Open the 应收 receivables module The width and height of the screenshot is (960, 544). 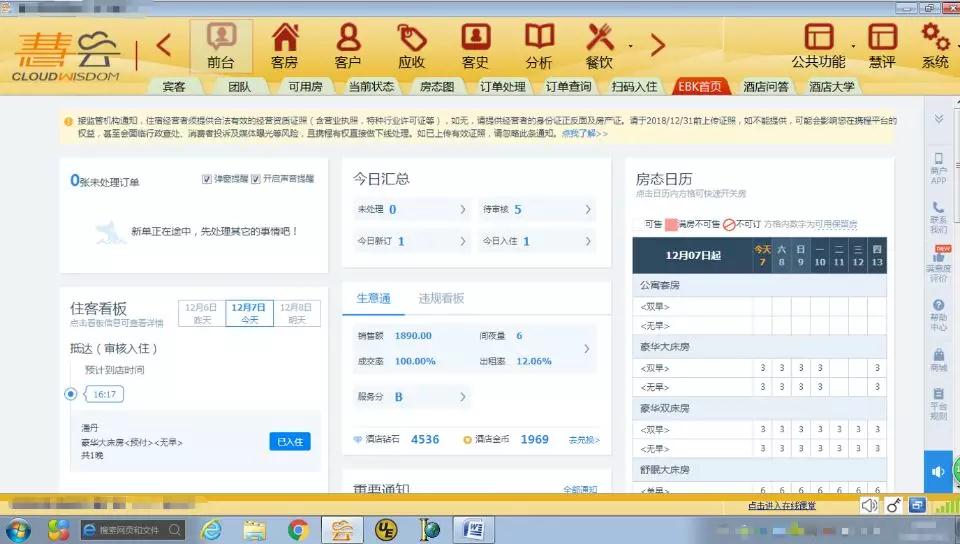412,47
